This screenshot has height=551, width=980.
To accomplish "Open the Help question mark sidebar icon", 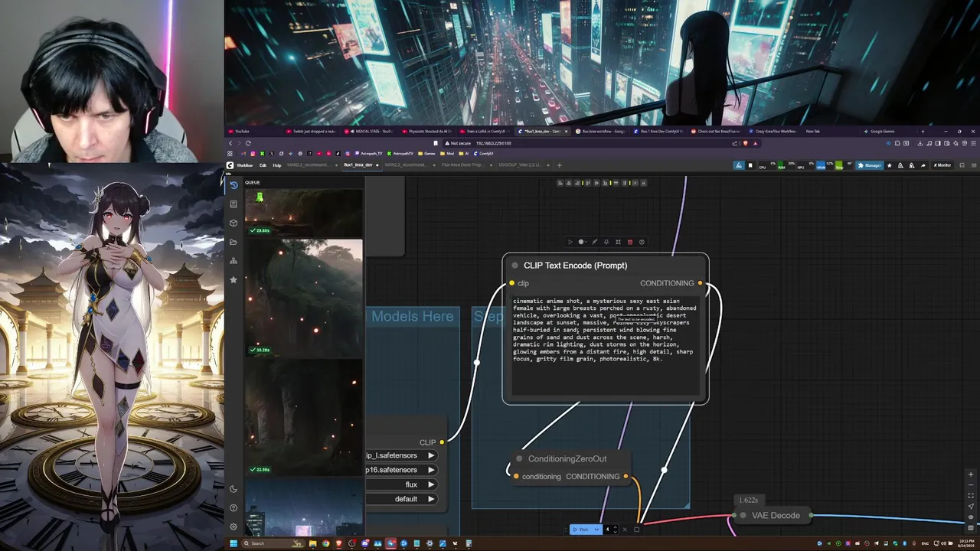I will coord(234,507).
